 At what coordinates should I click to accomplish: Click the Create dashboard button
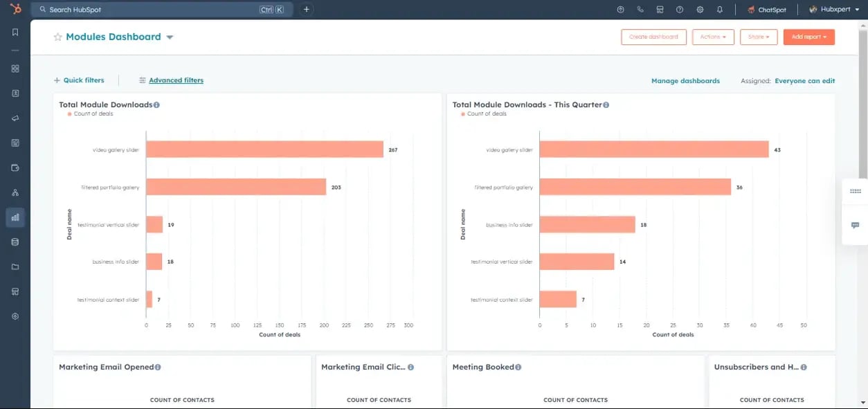tap(653, 37)
